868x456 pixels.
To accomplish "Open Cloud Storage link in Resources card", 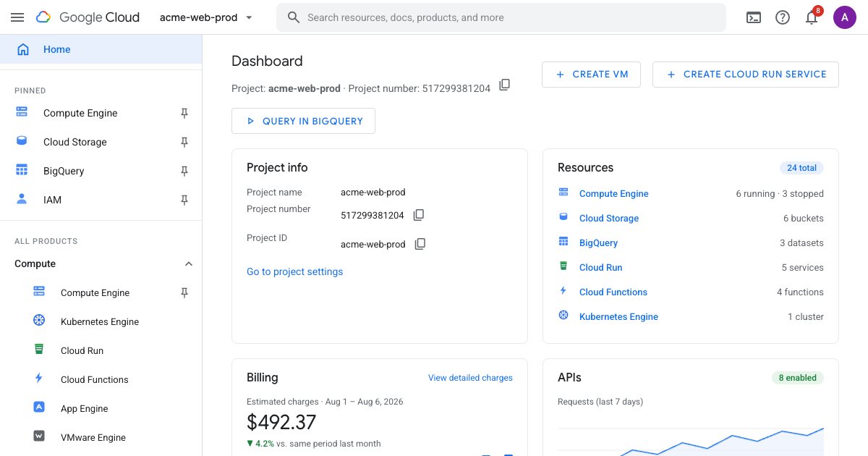I will pos(609,218).
